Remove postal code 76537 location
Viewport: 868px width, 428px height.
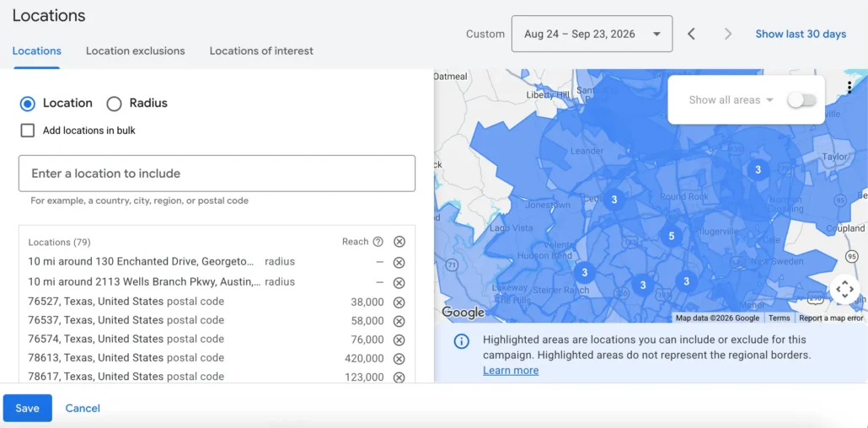click(x=399, y=321)
